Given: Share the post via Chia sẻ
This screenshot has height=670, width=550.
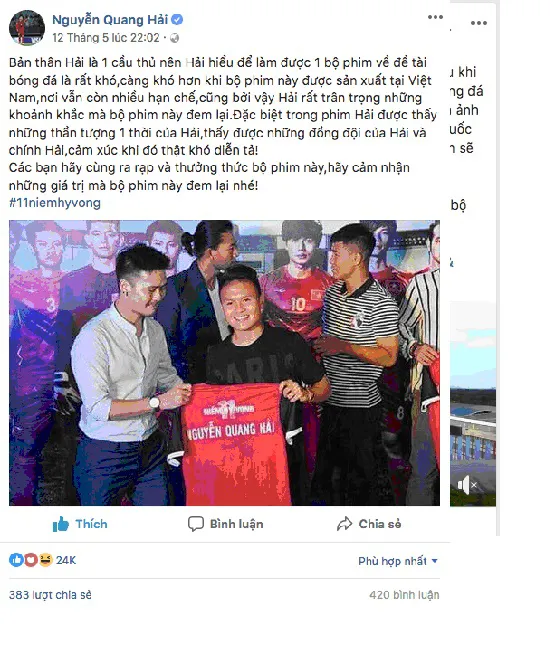Looking at the screenshot, I should coord(369,524).
